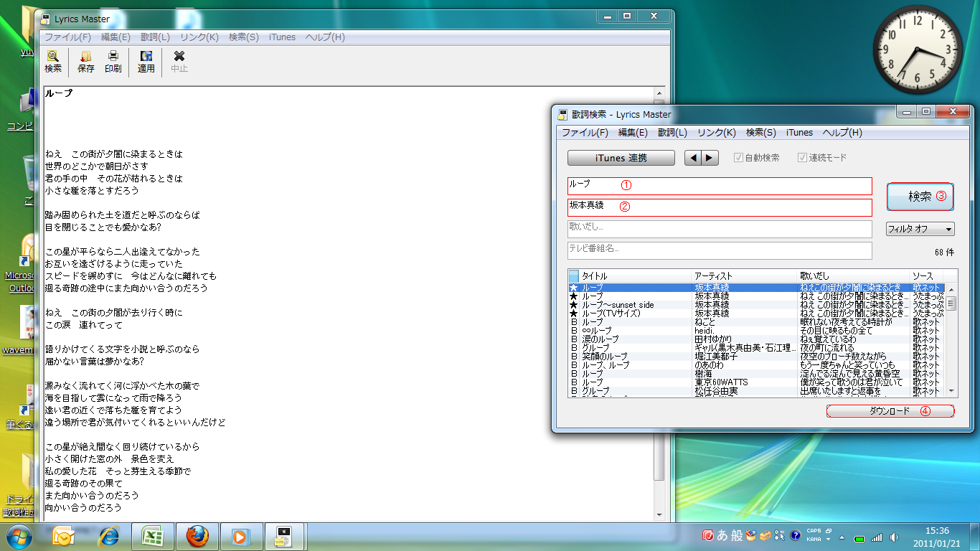Screen dimensions: 980x551
Task: Select the ループ row by ねごと
Action: click(756, 322)
